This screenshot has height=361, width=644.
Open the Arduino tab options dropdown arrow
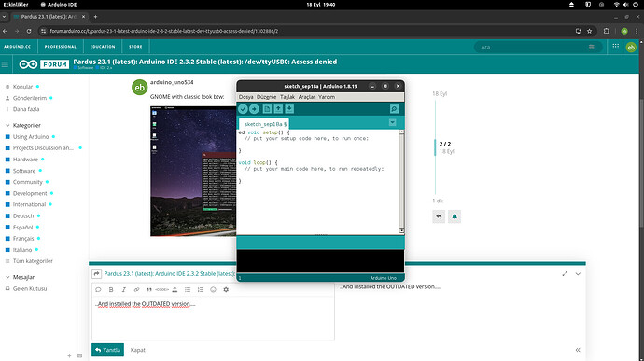[392, 122]
